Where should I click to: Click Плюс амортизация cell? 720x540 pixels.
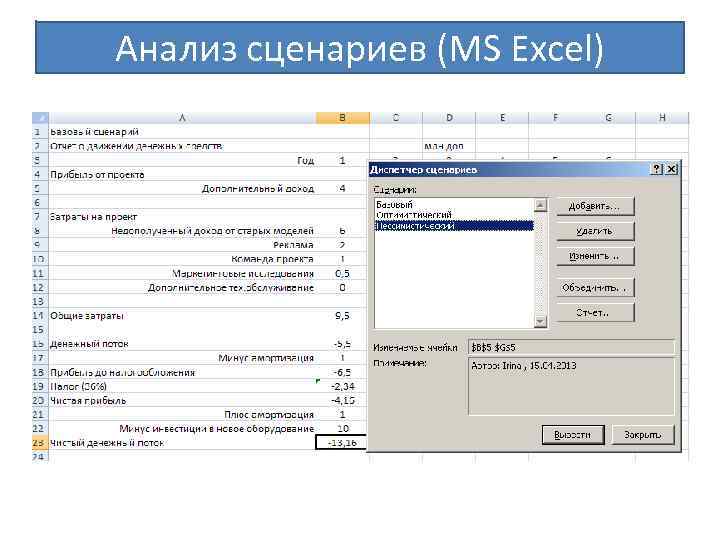[x=182, y=414]
